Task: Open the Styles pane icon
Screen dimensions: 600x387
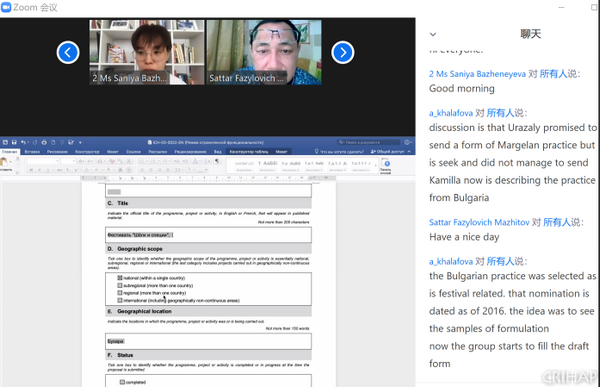Action: [386, 165]
